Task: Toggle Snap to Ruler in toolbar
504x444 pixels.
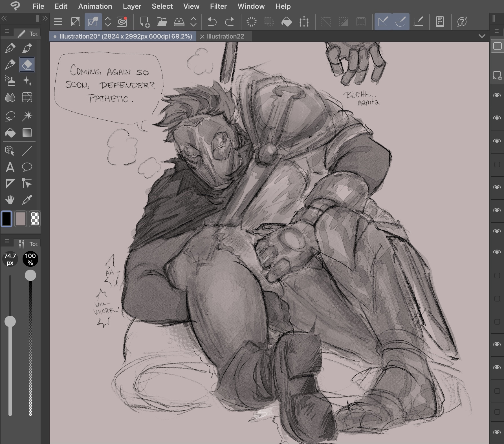Action: pyautogui.click(x=383, y=22)
